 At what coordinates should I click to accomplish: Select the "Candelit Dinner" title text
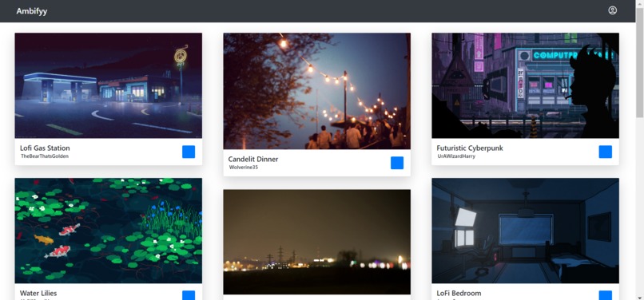[x=253, y=160]
